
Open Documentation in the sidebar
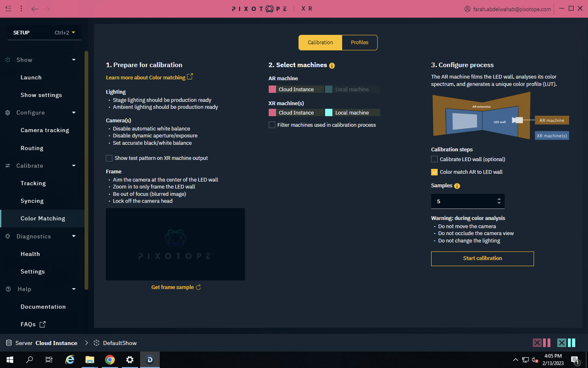pyautogui.click(x=43, y=307)
